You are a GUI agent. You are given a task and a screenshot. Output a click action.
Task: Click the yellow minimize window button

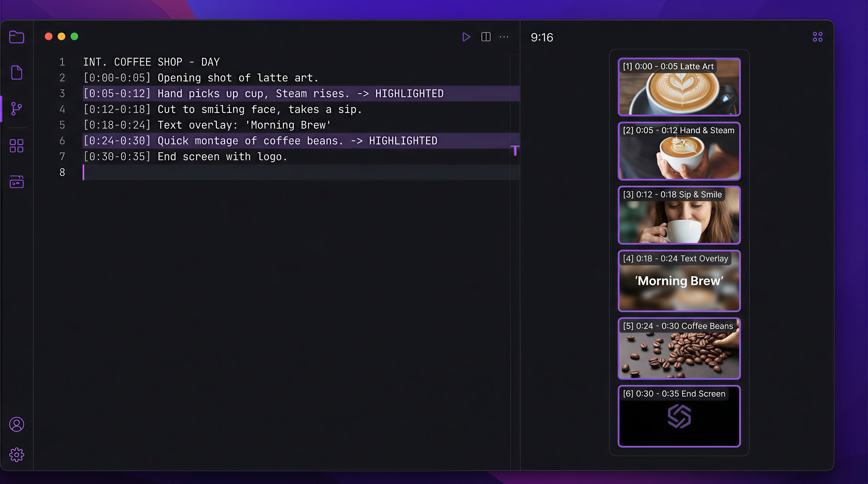click(x=61, y=36)
